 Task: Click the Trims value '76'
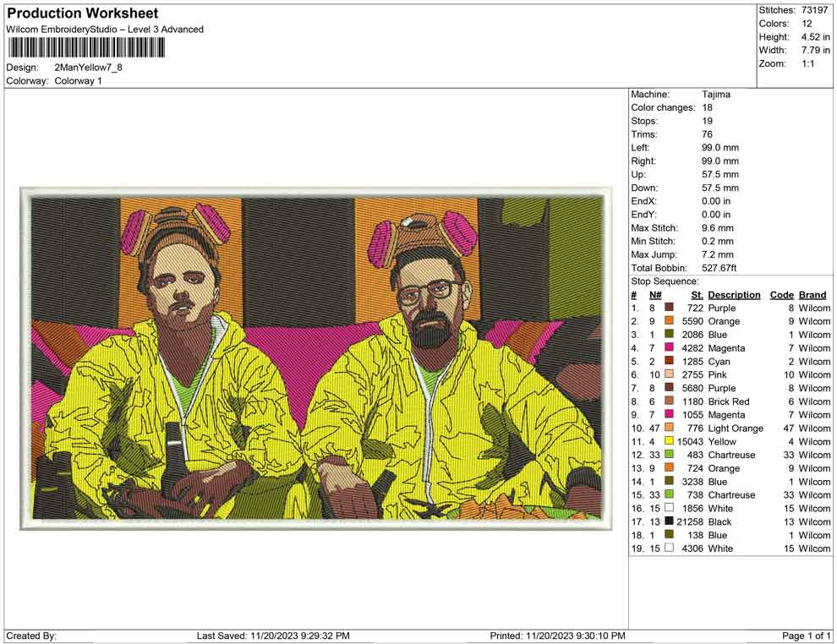[x=708, y=134]
